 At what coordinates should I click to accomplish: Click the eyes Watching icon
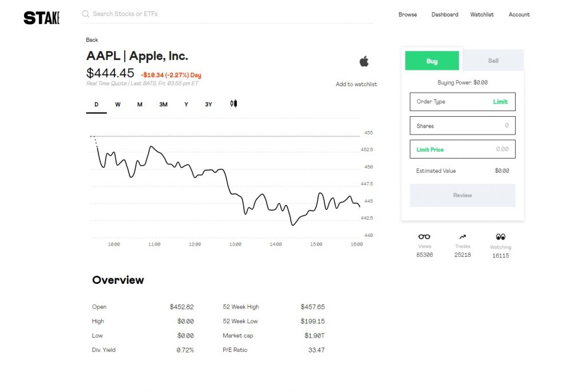(500, 236)
